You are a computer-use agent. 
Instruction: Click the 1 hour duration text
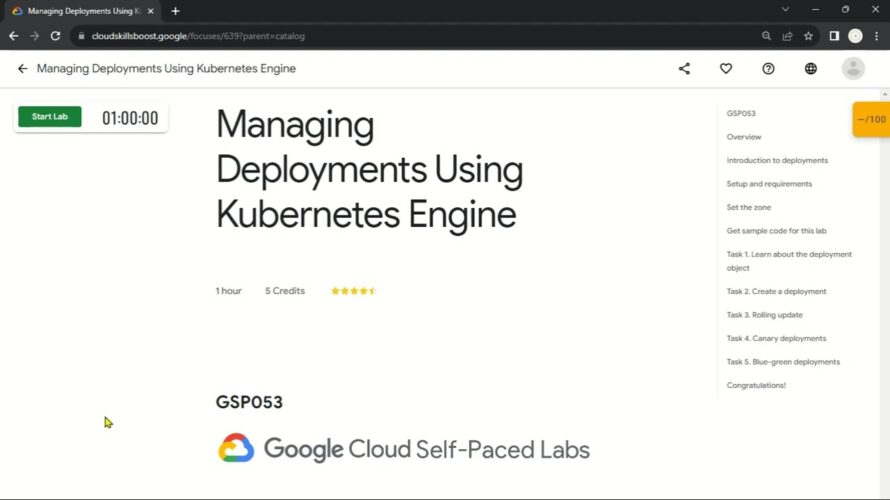click(x=228, y=291)
